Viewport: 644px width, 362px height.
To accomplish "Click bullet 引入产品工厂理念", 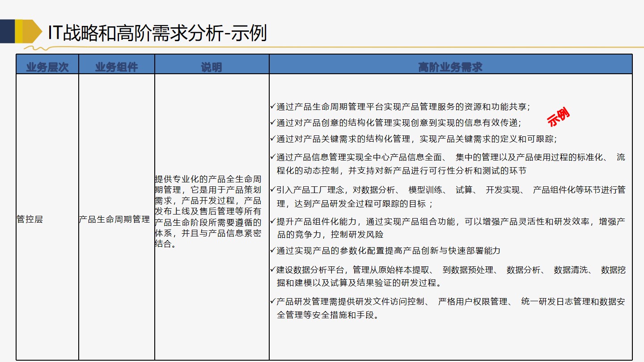I will [x=448, y=197].
